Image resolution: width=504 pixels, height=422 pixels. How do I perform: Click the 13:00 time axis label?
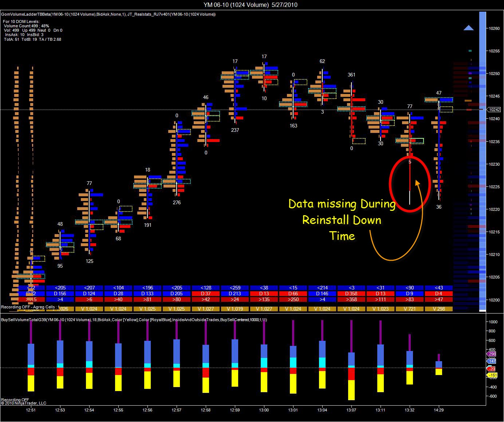pos(264,410)
